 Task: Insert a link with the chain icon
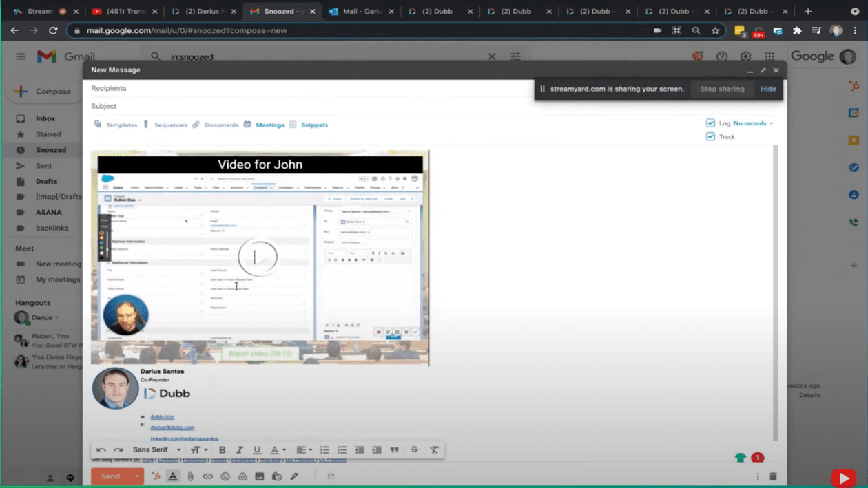[207, 476]
